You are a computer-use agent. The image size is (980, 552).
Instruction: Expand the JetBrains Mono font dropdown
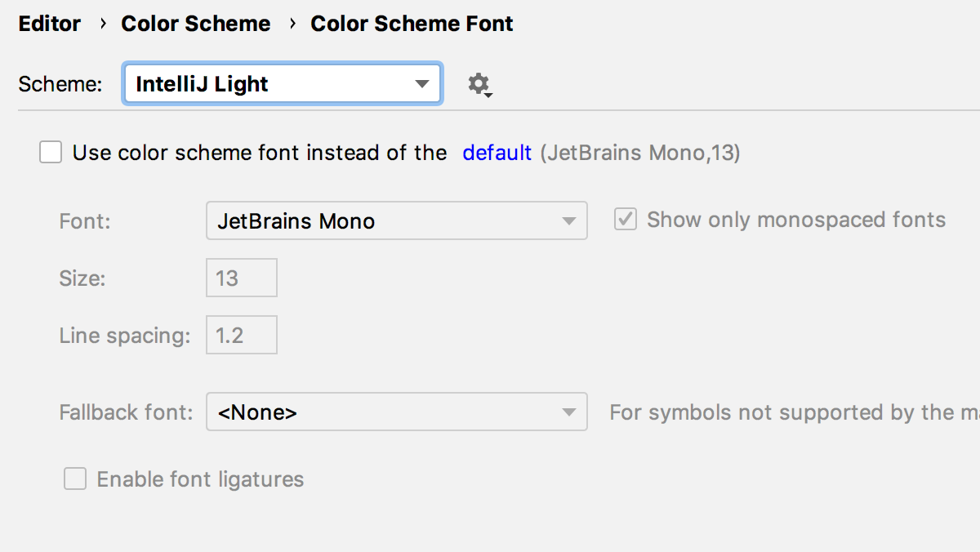(x=396, y=220)
